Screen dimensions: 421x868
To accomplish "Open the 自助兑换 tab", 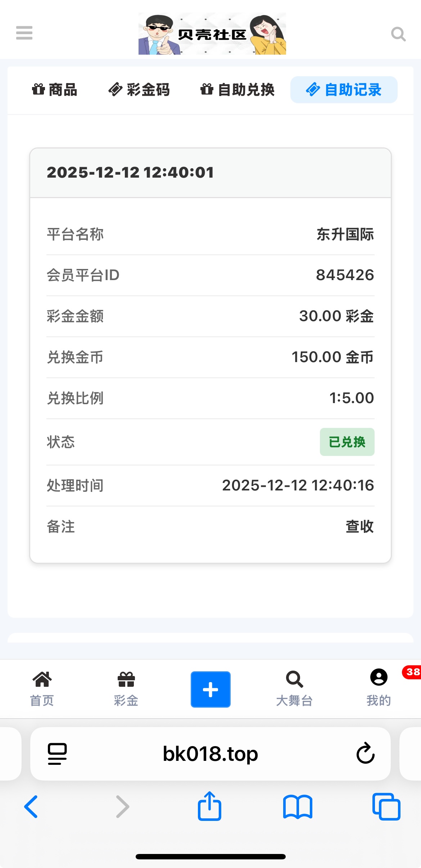I will (x=237, y=90).
